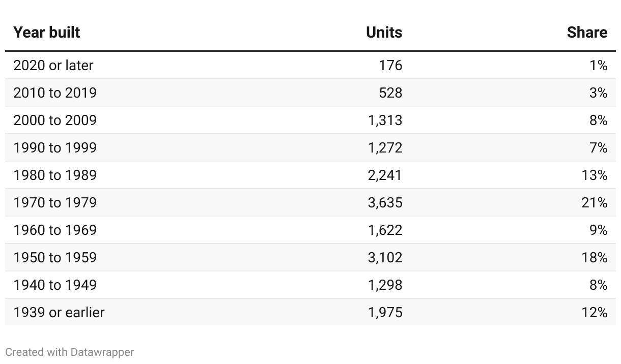Click the 2000 to 2009 row label
621x364 pixels.
[55, 120]
